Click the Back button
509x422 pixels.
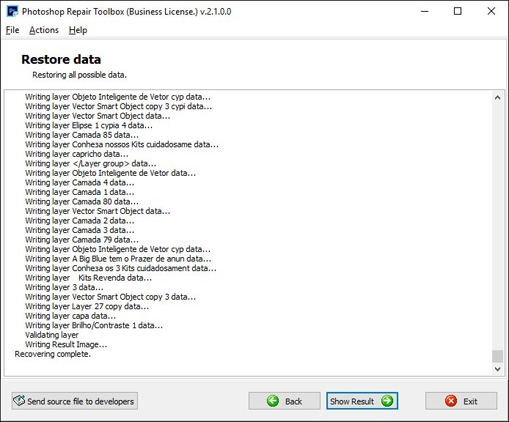pos(284,401)
